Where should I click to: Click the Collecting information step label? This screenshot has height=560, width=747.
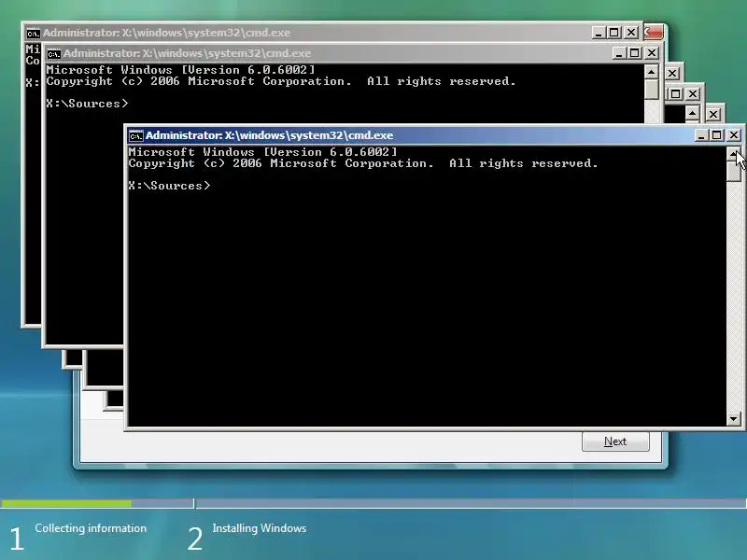[91, 528]
